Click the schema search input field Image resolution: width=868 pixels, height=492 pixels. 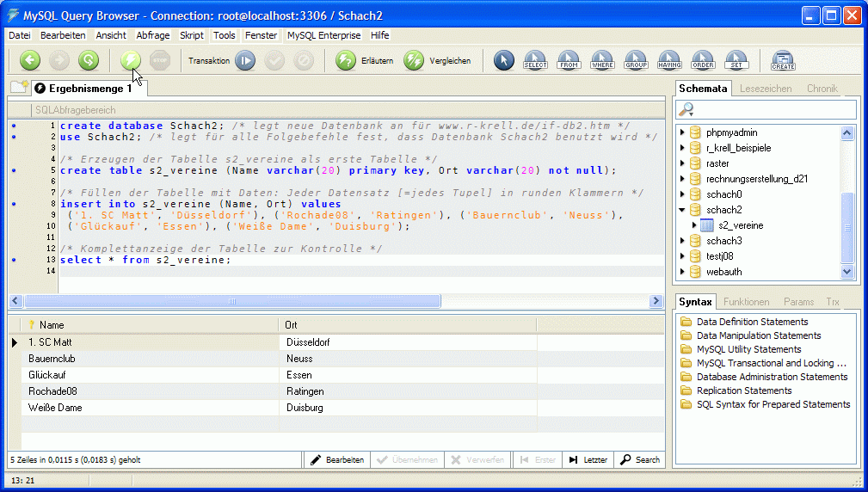[x=774, y=110]
